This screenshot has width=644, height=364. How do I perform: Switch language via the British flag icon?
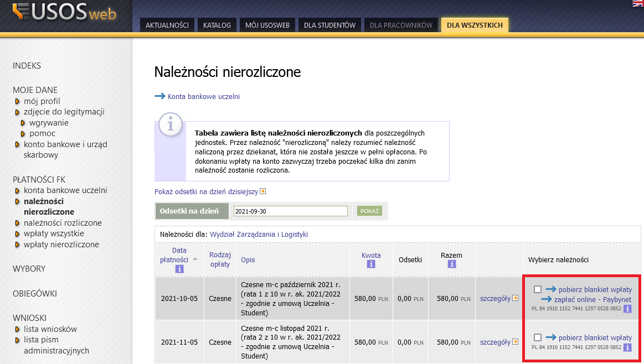[638, 3]
